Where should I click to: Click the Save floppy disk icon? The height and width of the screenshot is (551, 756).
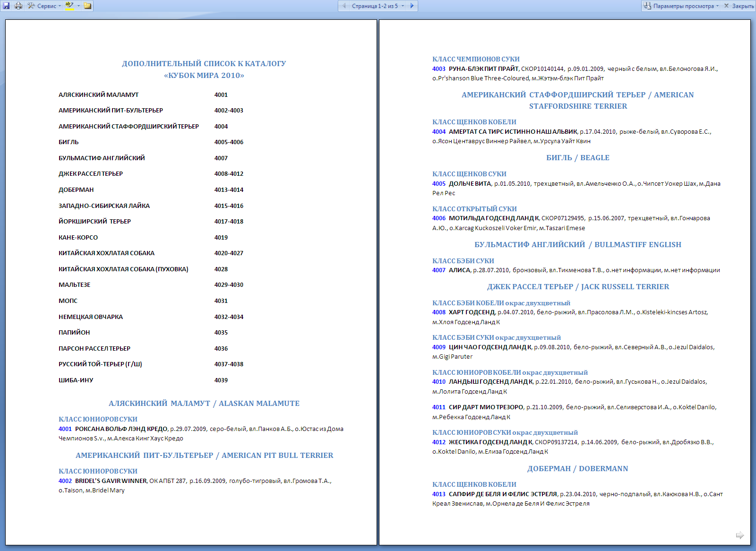pos(6,6)
